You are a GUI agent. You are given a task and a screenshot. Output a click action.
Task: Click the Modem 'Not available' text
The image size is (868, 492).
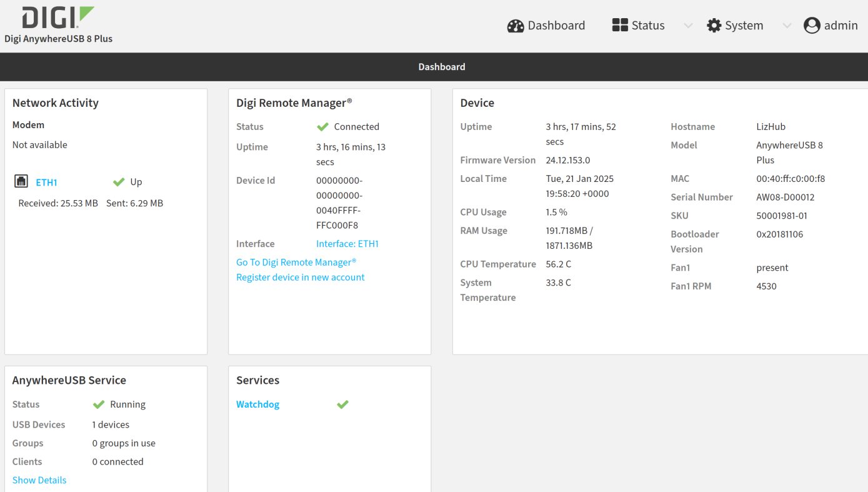point(40,145)
